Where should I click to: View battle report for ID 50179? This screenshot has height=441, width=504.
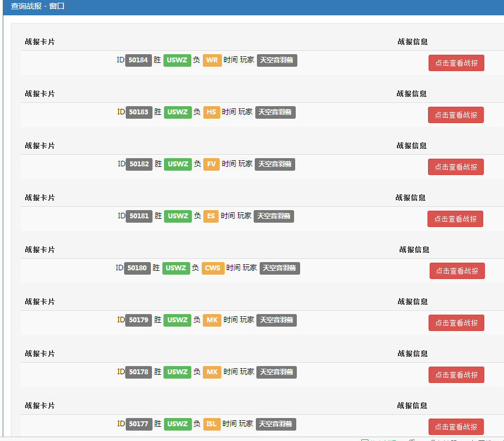pyautogui.click(x=456, y=323)
